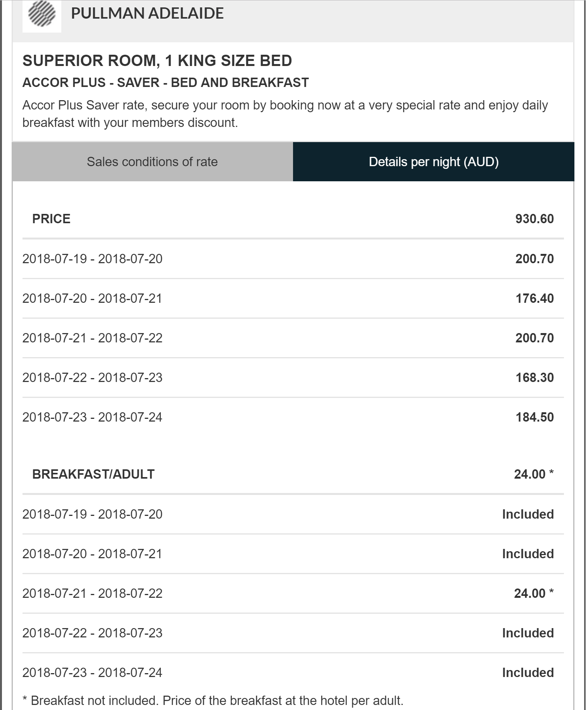Click the PULLMAN ADELAIDE hotel name

click(x=147, y=14)
